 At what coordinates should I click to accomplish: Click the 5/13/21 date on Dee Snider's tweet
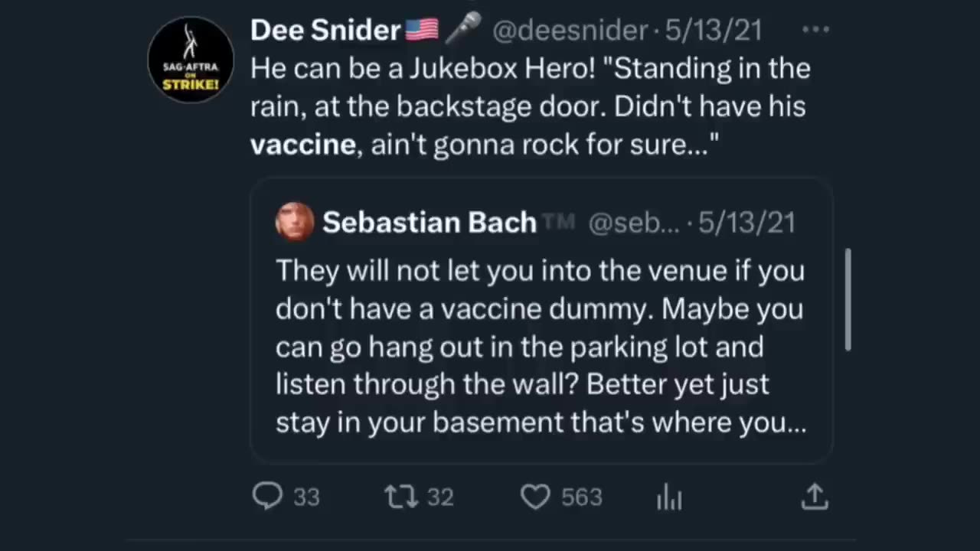714,30
